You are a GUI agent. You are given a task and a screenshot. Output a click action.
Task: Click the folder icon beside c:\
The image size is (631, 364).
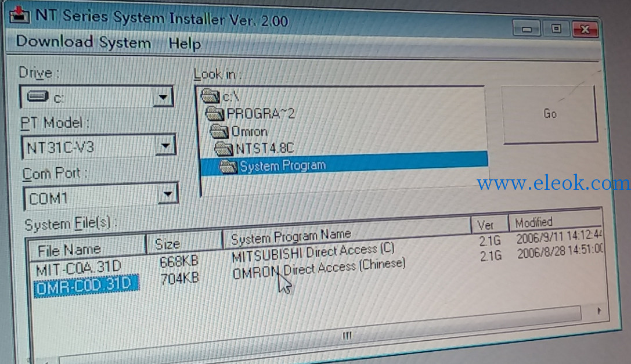pos(210,96)
